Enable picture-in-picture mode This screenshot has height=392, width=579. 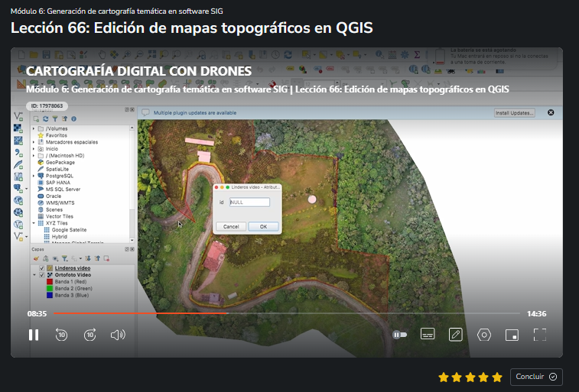(x=512, y=335)
